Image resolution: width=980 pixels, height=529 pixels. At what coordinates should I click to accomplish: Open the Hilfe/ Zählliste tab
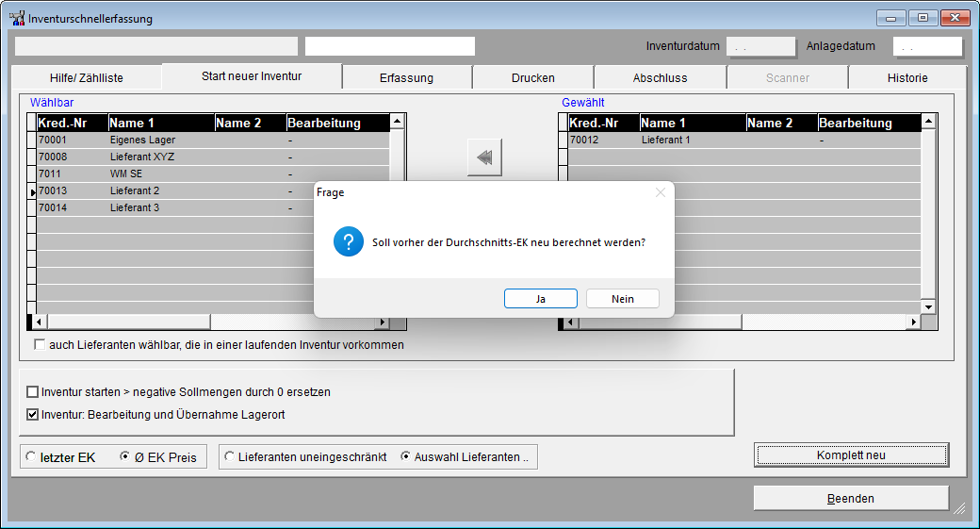click(x=87, y=78)
